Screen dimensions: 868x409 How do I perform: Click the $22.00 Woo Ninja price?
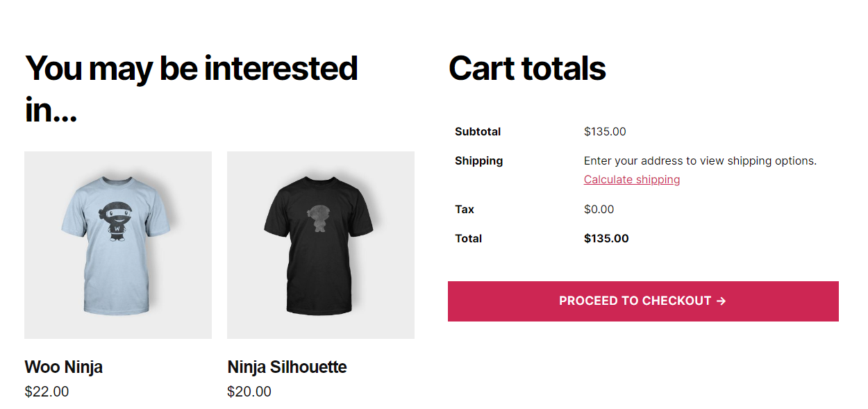click(x=47, y=392)
